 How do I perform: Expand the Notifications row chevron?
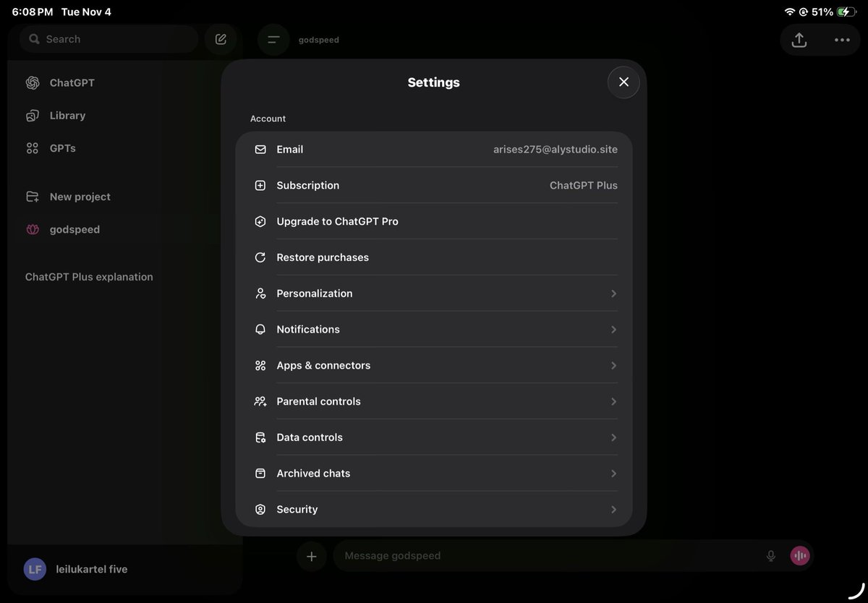coord(613,330)
